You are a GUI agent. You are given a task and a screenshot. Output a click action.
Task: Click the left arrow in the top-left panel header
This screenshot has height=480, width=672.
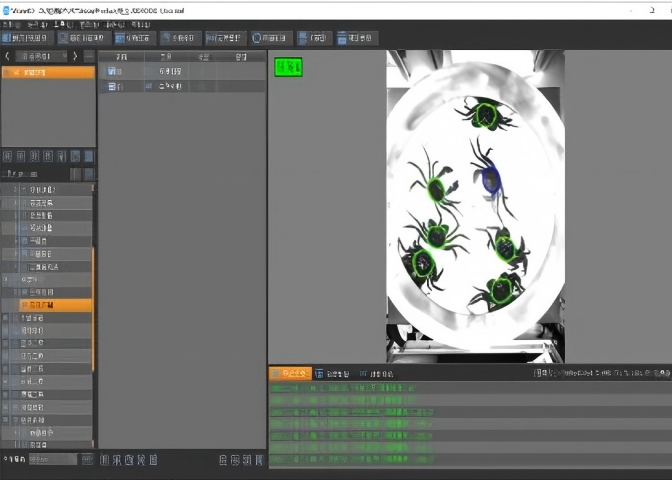click(x=8, y=57)
